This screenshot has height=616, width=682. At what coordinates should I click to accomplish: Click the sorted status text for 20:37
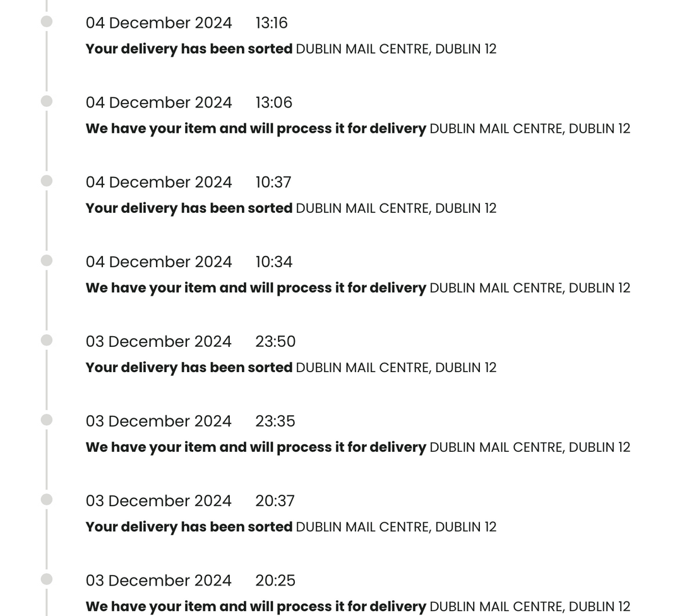tap(189, 526)
